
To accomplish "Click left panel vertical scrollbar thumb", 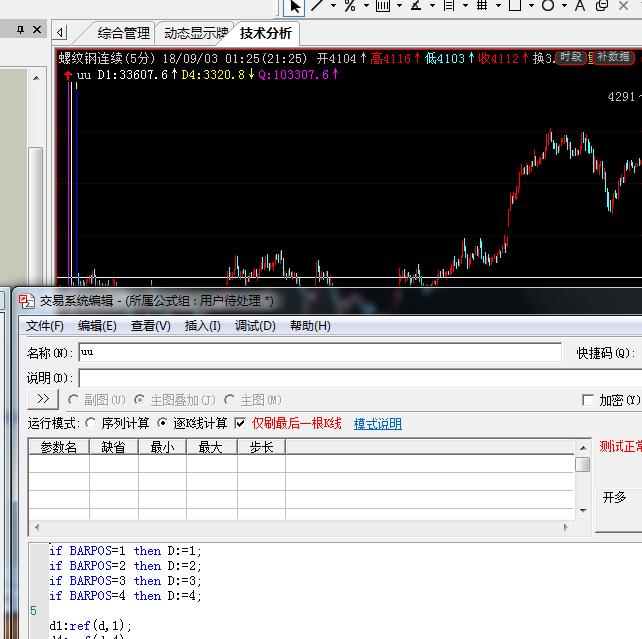I will (x=36, y=216).
